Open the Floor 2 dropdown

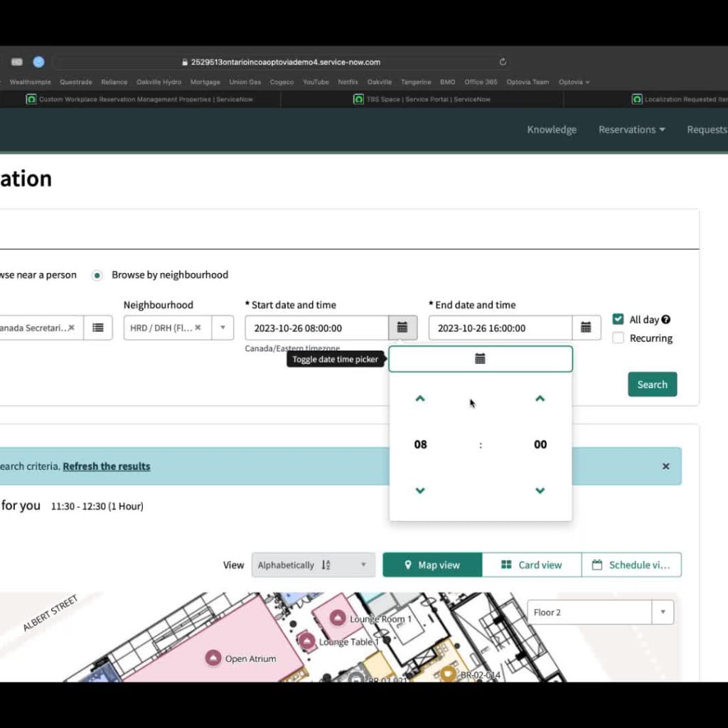click(662, 612)
